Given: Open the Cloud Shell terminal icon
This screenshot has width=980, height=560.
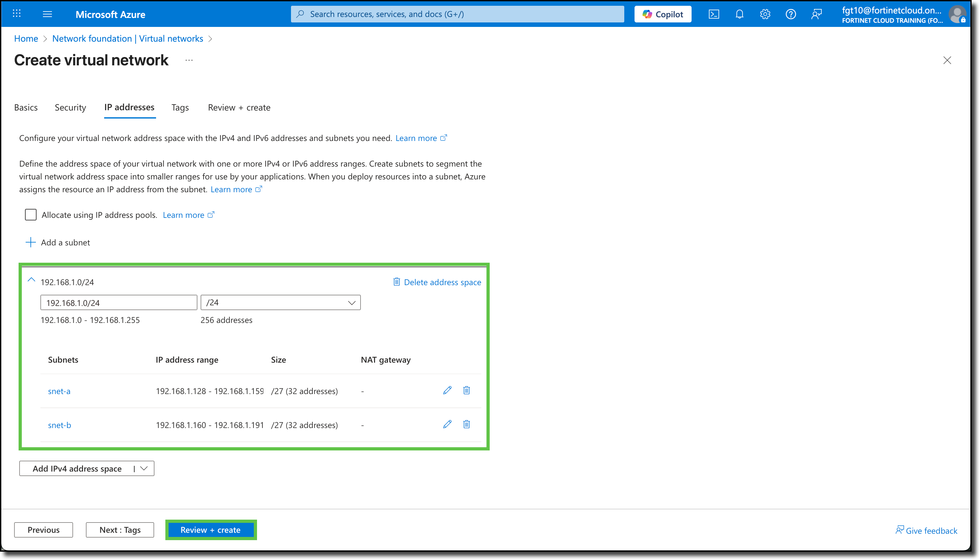Looking at the screenshot, I should click(x=714, y=14).
